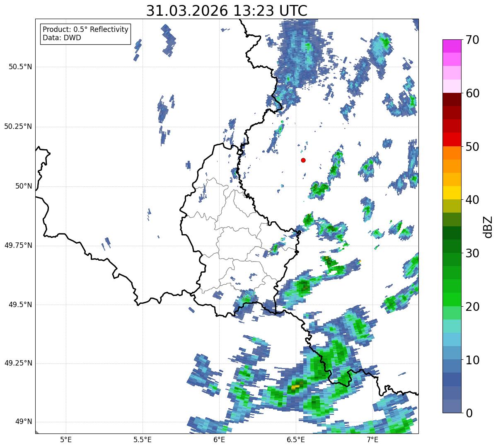Click the dBZ colorbar axis label
498x448 pixels.
pos(488,227)
